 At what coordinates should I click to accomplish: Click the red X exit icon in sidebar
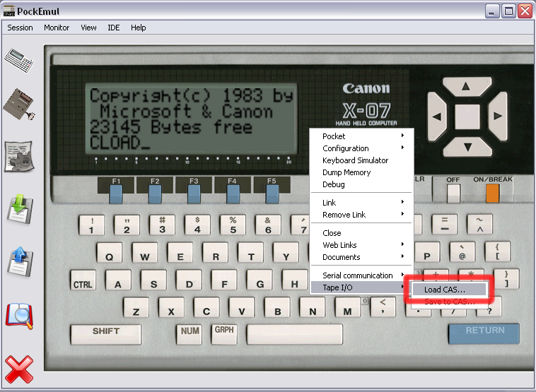tap(19, 369)
